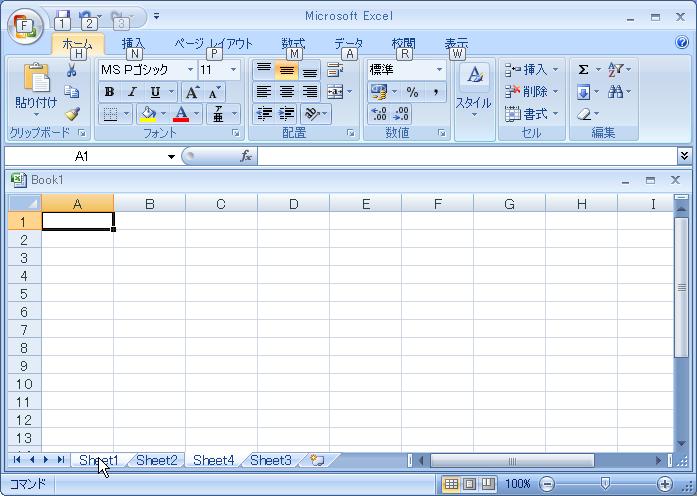Open the データ ribbon tab
Viewport: 697px width, 496px height.
click(348, 44)
